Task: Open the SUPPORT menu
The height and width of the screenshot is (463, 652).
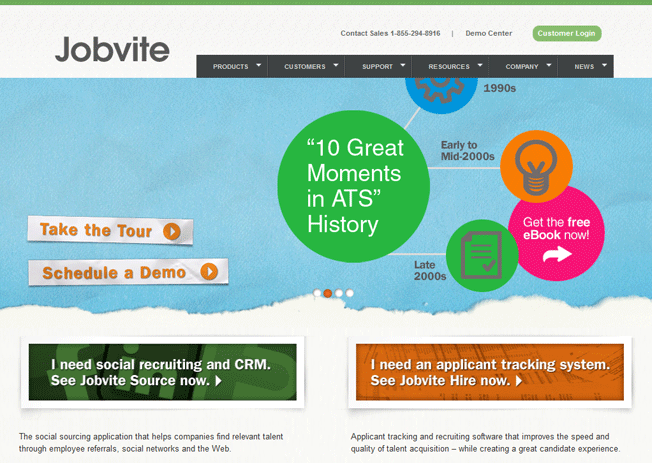Action: 378,67
